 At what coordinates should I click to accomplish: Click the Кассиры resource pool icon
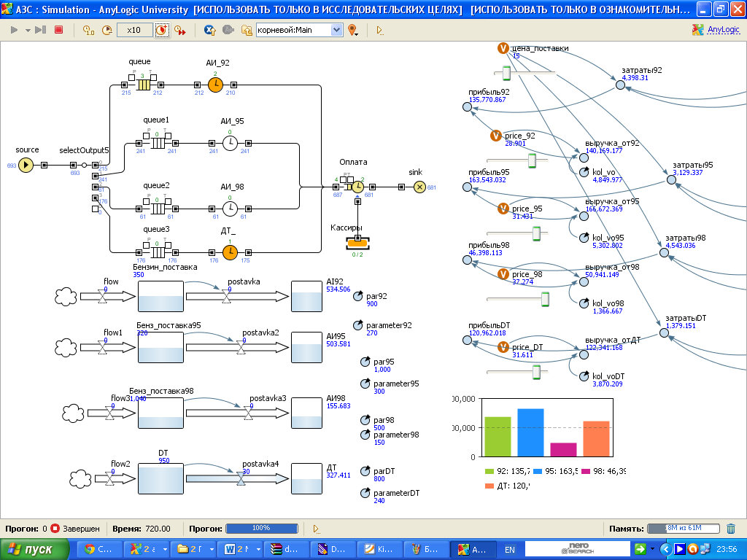[x=357, y=244]
